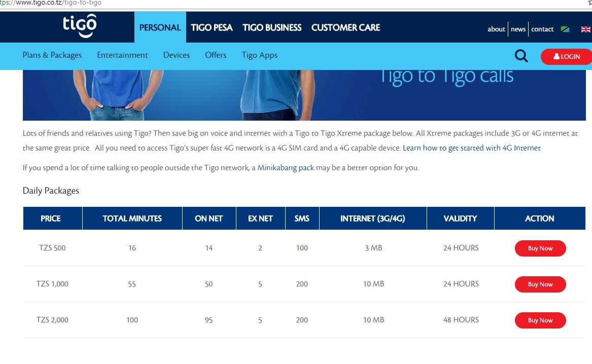
Task: Open the search magnifier icon
Action: [521, 56]
